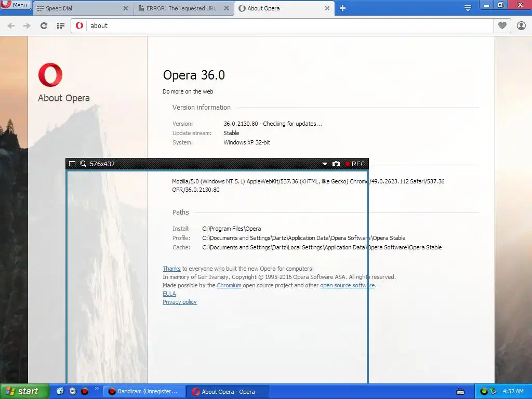Click the green circular tray icon
532x399 pixels.
click(x=484, y=392)
